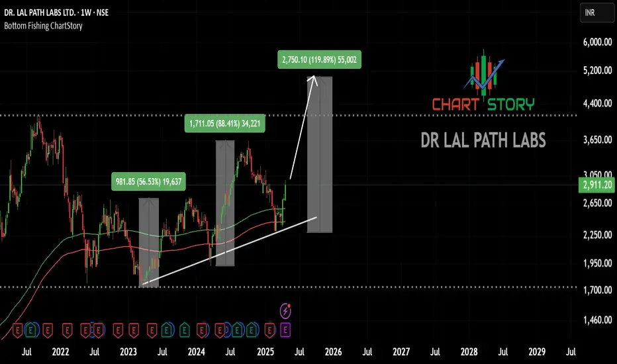Click the 6,000.00 price axis label
617x364 pixels.
coord(597,42)
